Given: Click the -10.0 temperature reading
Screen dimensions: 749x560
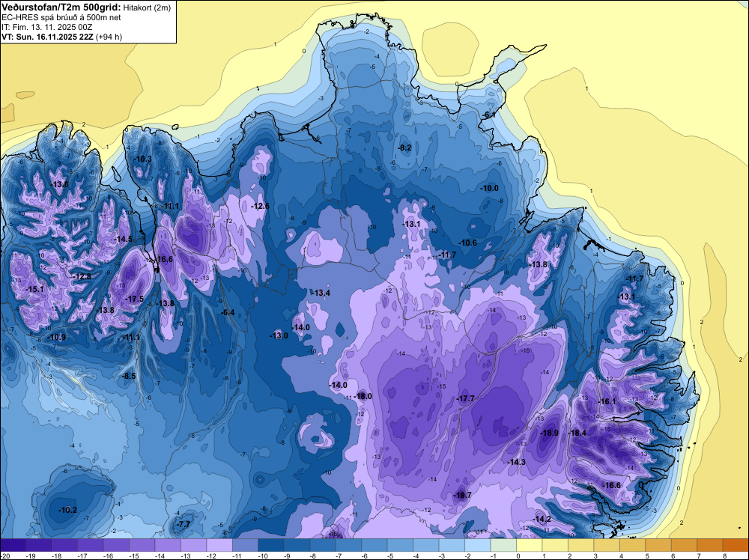Looking at the screenshot, I should pos(489,188).
